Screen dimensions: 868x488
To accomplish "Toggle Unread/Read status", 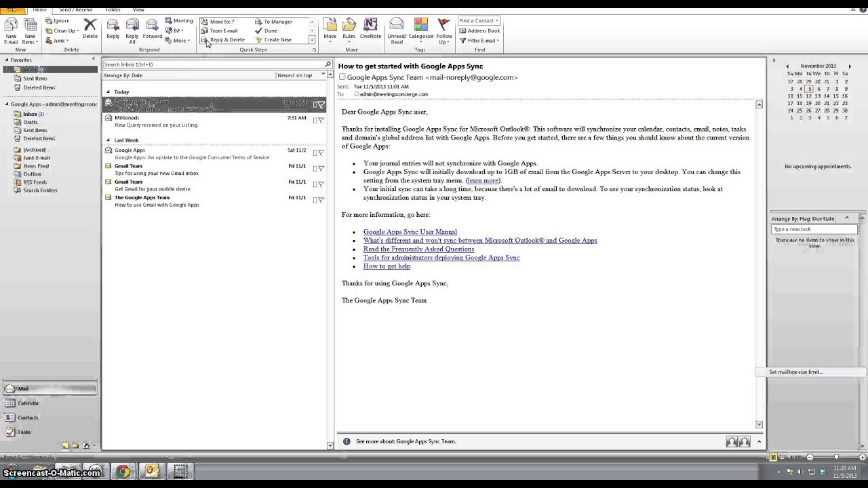I will 397,30.
